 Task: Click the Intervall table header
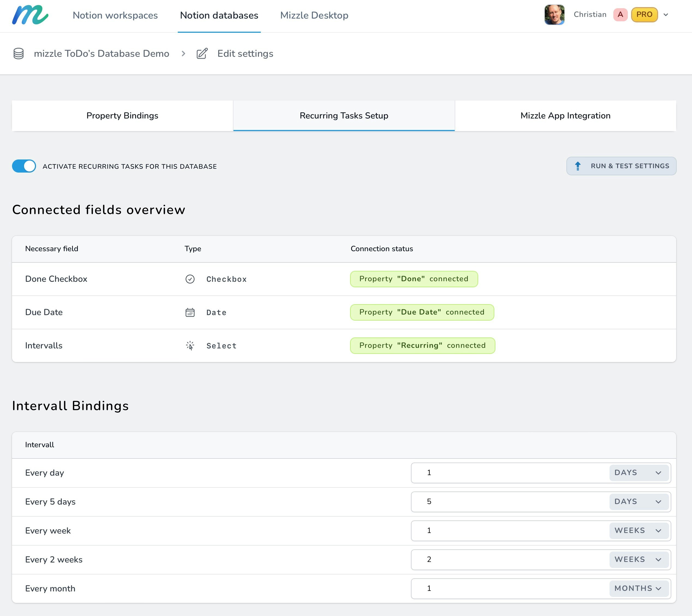(x=39, y=445)
